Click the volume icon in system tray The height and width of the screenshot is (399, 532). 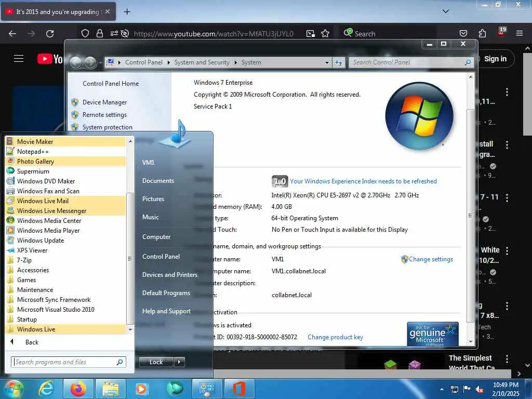(x=480, y=389)
